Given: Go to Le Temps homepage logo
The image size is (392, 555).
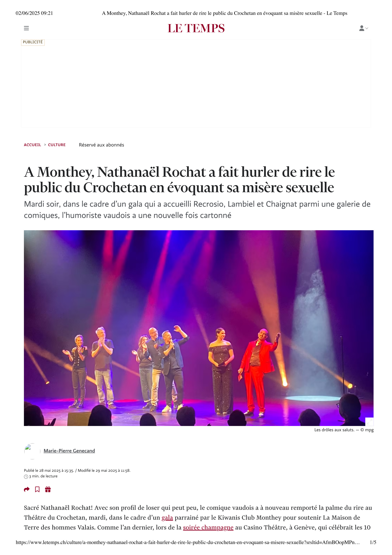Looking at the screenshot, I should (196, 28).
